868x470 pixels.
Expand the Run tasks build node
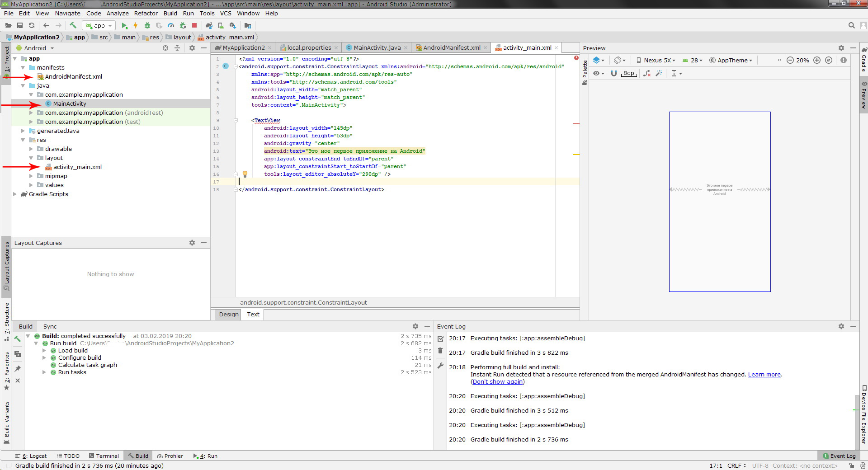(44, 372)
